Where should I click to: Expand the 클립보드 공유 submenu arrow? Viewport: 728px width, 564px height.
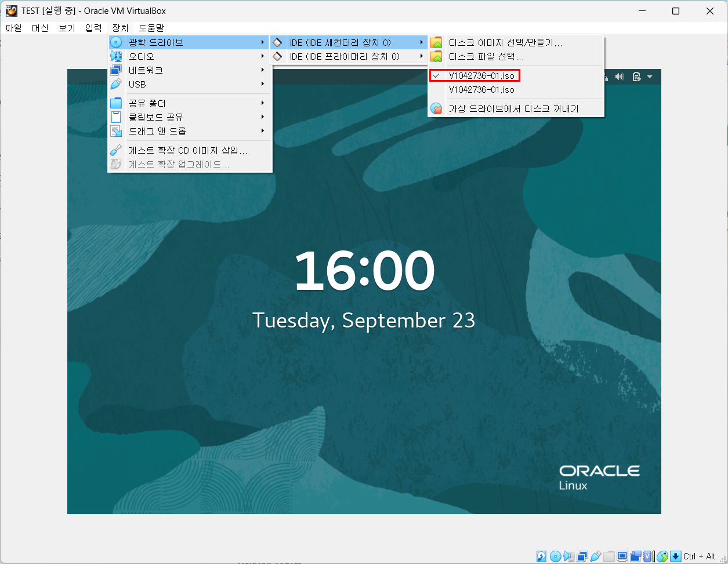[263, 117]
